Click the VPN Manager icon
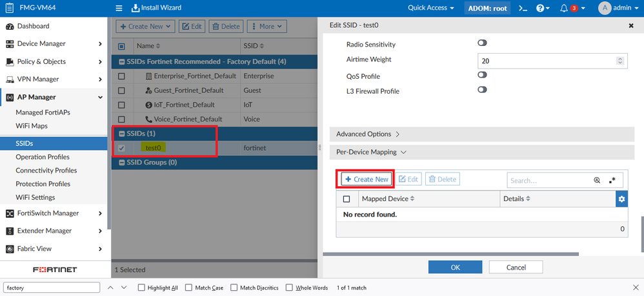 (10, 79)
